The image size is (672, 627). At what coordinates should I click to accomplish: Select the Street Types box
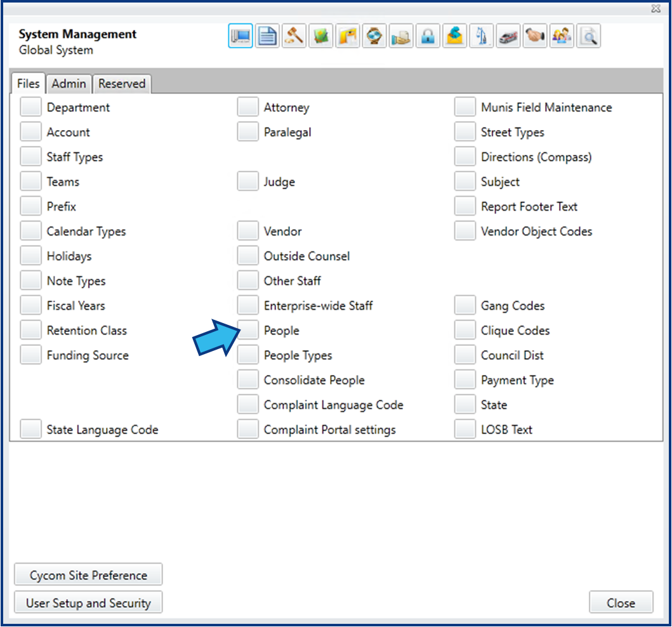pos(465,131)
